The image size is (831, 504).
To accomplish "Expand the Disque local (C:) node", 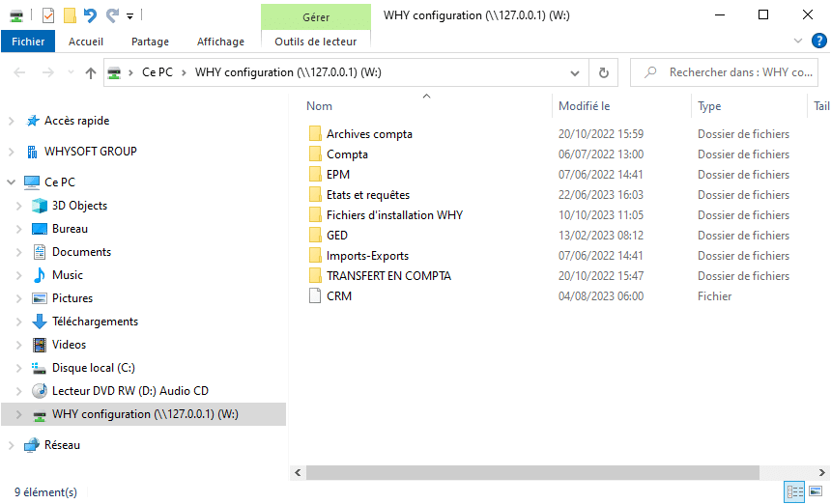I will tap(19, 368).
